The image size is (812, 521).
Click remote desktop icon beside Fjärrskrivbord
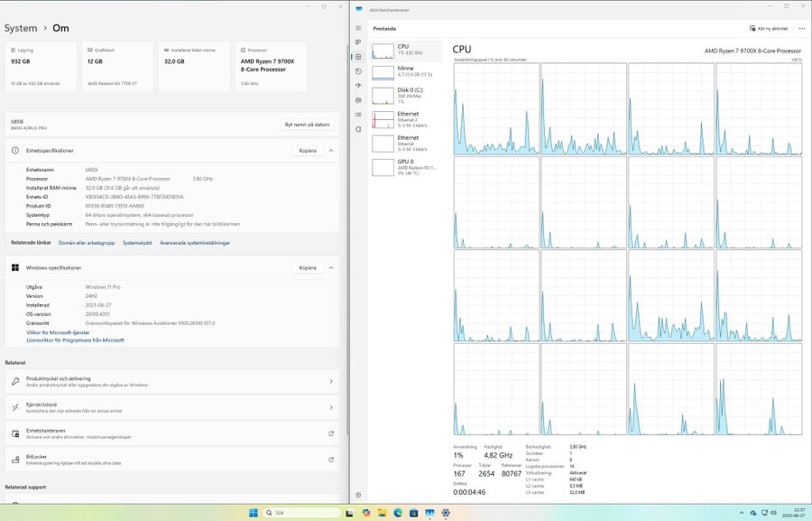[15, 407]
